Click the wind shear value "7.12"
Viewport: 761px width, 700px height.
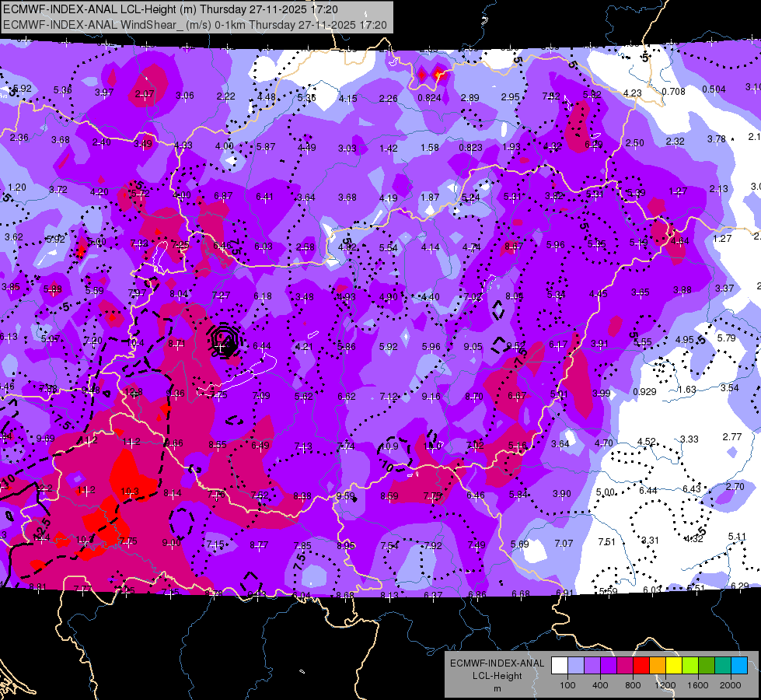[389, 397]
